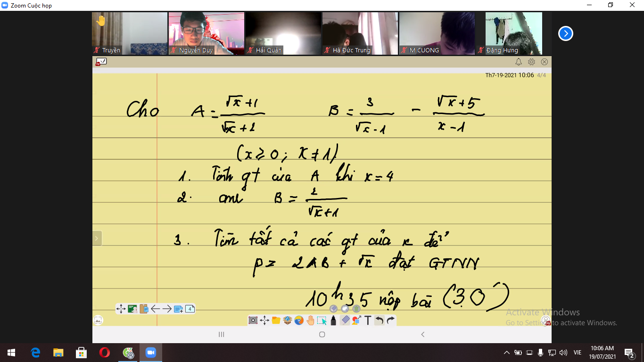
Task: Select the move/pan tool in bottom toolbar
Action: [264, 321]
